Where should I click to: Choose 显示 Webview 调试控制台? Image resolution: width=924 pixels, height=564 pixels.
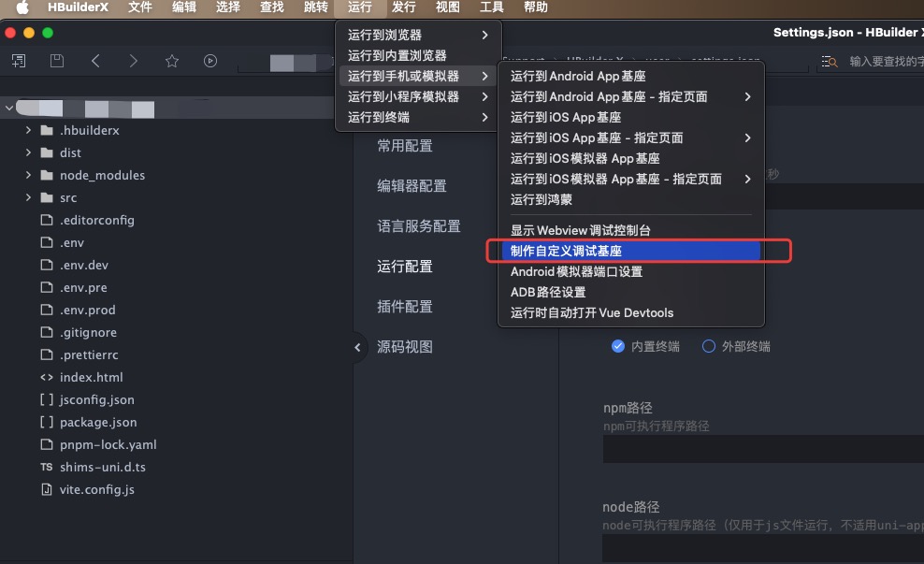tap(630, 230)
